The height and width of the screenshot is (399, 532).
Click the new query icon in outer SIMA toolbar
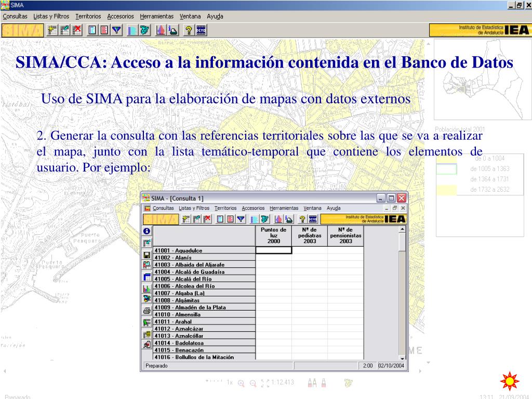(x=52, y=30)
